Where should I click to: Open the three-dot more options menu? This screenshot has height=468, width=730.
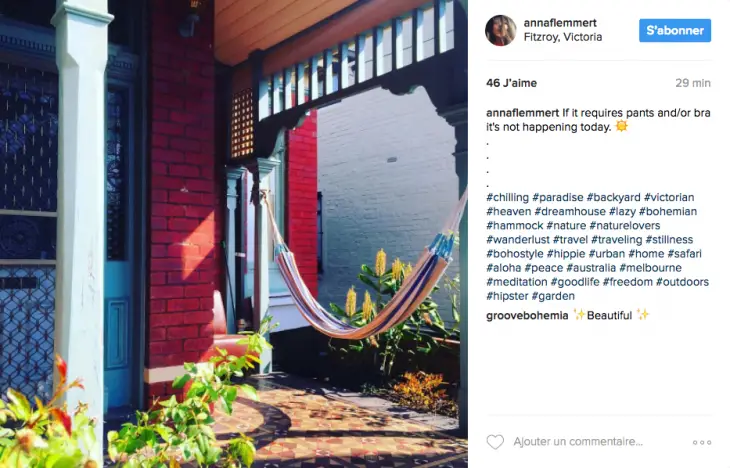pyautogui.click(x=702, y=442)
